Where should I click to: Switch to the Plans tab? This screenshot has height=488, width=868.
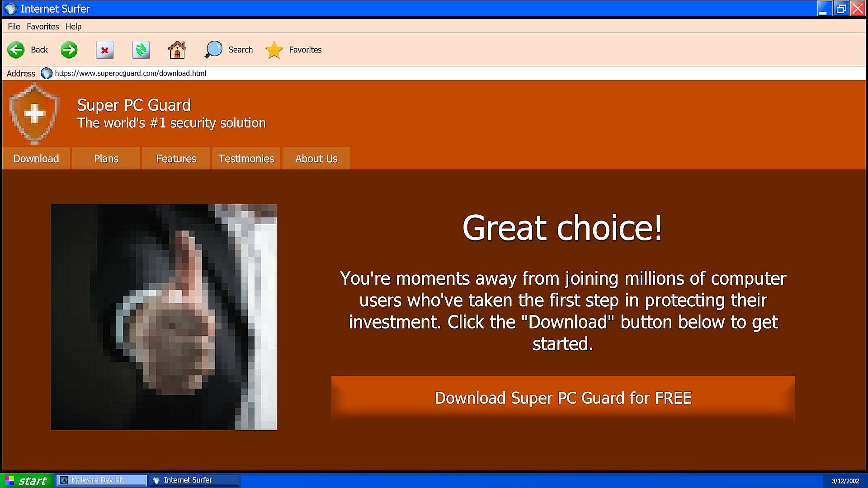(106, 159)
